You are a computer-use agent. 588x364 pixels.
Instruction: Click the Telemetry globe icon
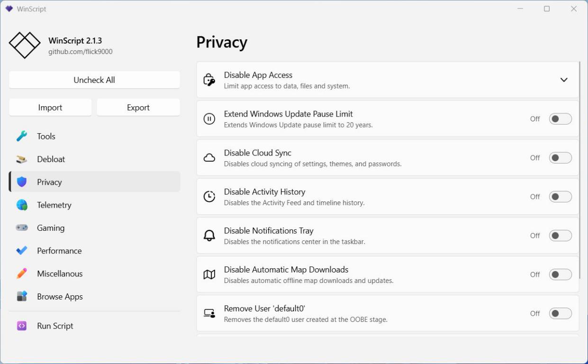[22, 205]
